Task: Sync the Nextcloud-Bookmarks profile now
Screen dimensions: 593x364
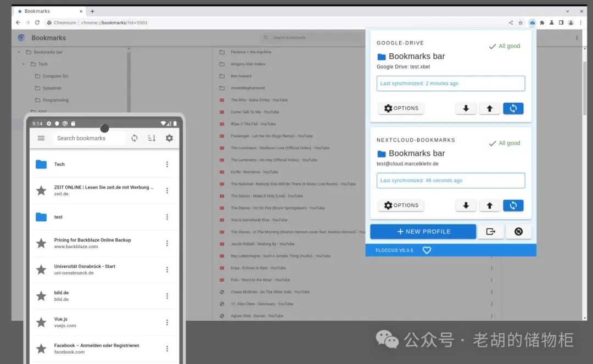Action: [x=513, y=206]
